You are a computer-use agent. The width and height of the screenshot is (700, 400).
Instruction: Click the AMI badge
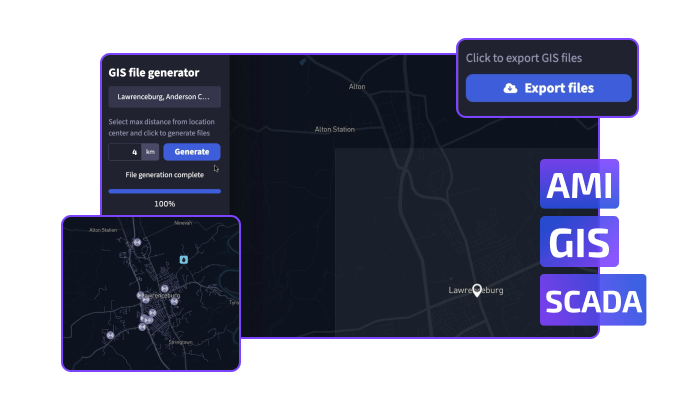tap(579, 185)
